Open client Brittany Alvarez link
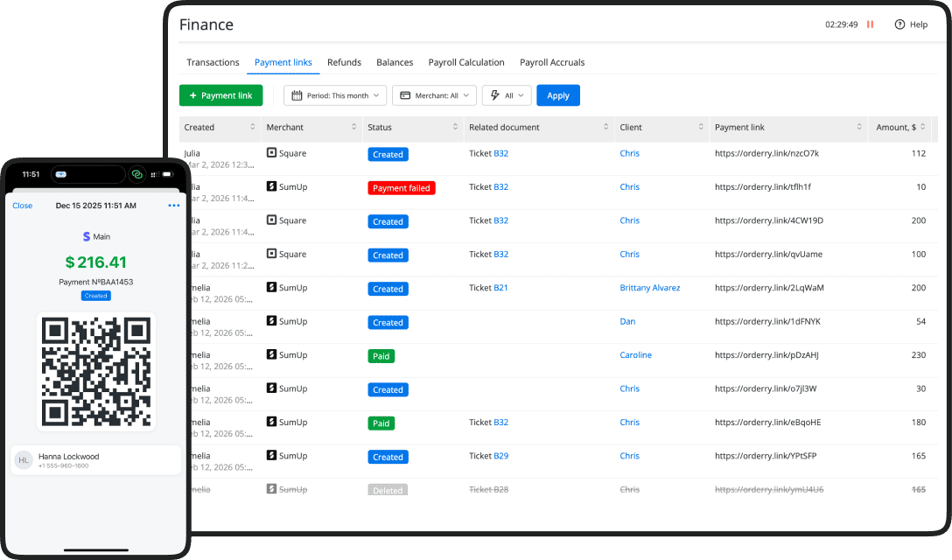The height and width of the screenshot is (560, 952). 649,288
